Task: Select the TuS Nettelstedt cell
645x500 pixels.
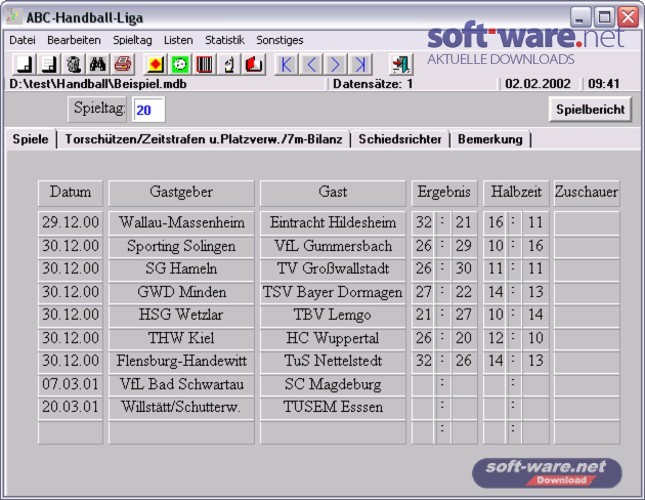Action: click(x=333, y=361)
